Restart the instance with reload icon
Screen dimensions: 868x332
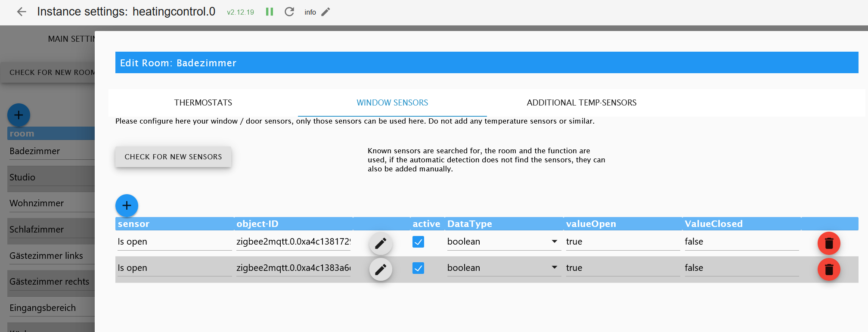click(289, 12)
